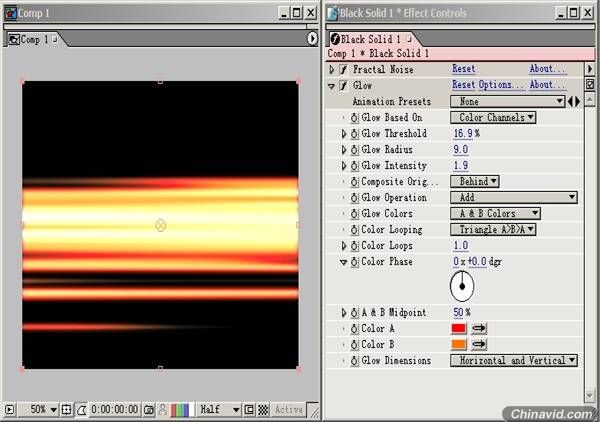The height and width of the screenshot is (422, 600).
Task: Click the show last snapshot icon
Action: (x=162, y=410)
